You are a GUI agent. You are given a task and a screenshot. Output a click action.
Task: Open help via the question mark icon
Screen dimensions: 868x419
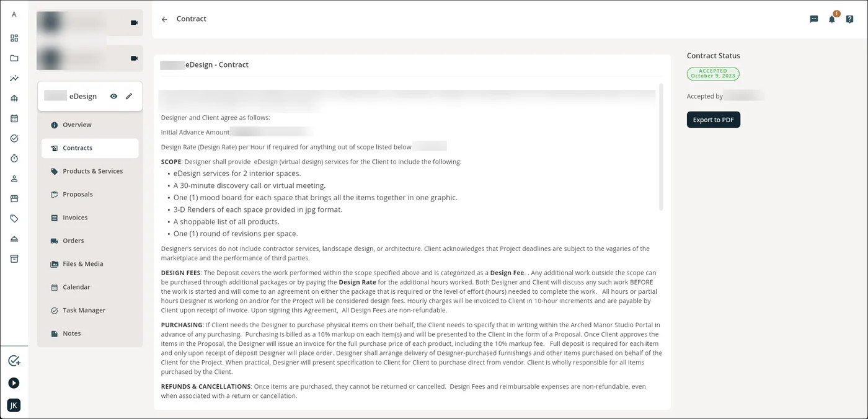coord(850,19)
